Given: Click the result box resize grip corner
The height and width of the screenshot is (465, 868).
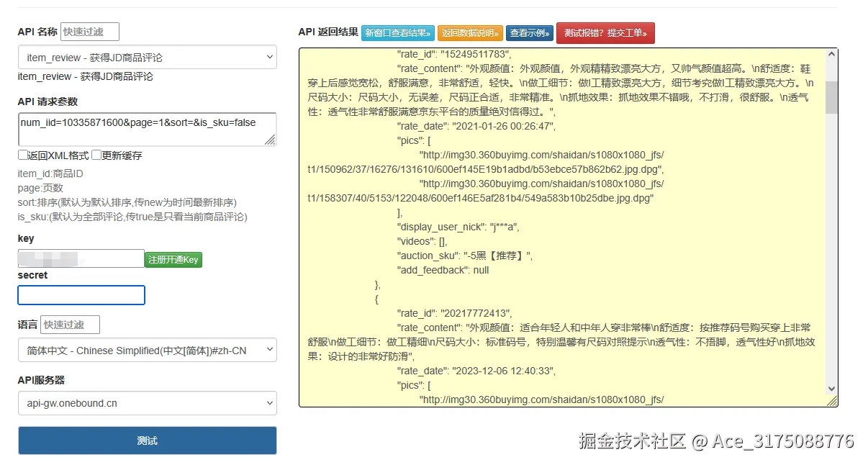Looking at the screenshot, I should (x=832, y=401).
